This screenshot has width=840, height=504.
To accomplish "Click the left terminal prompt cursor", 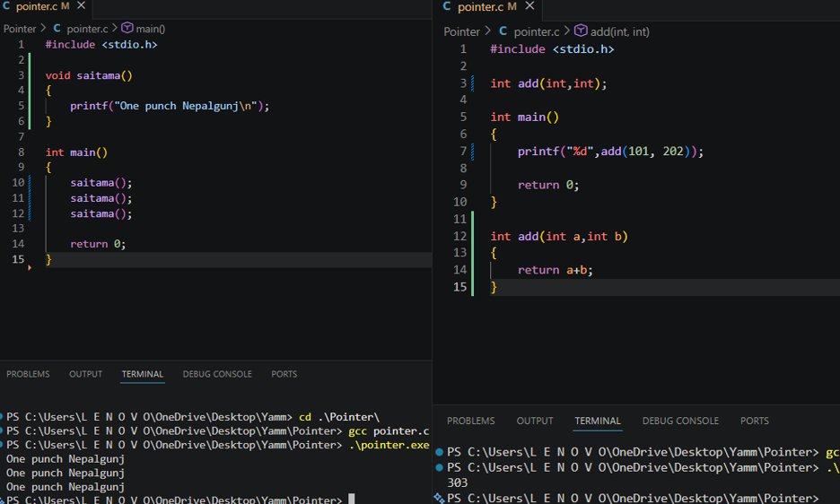I will coord(352,500).
